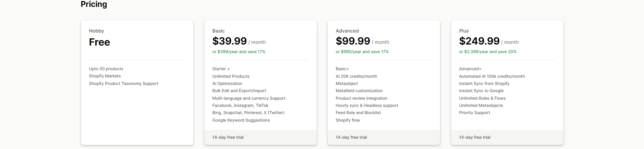
Task: Click the Plus plan $249.99 price
Action: (x=479, y=41)
